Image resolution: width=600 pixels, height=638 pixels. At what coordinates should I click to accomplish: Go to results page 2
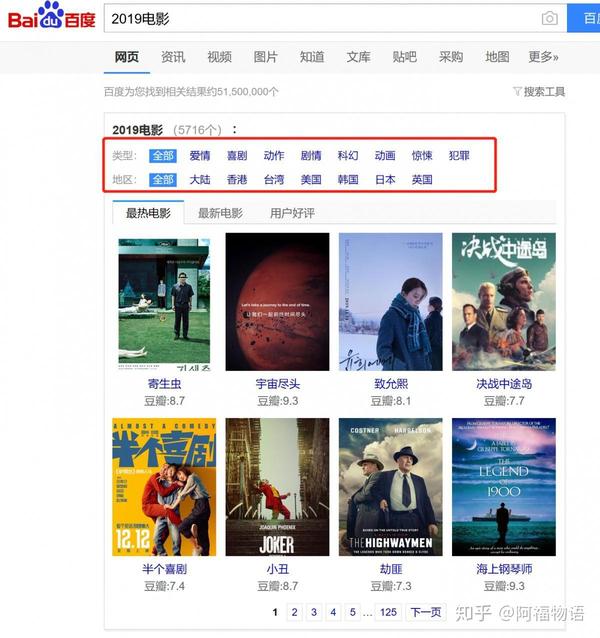click(x=295, y=612)
